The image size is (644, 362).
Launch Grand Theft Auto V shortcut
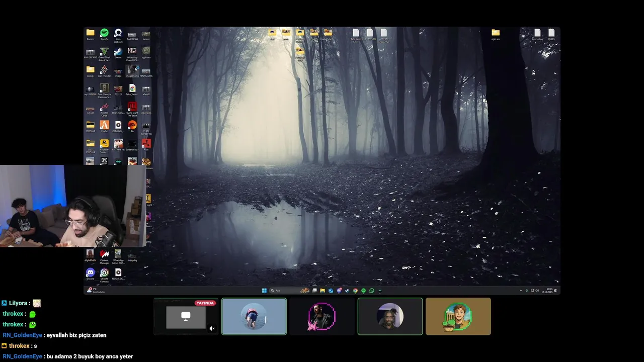click(104, 54)
